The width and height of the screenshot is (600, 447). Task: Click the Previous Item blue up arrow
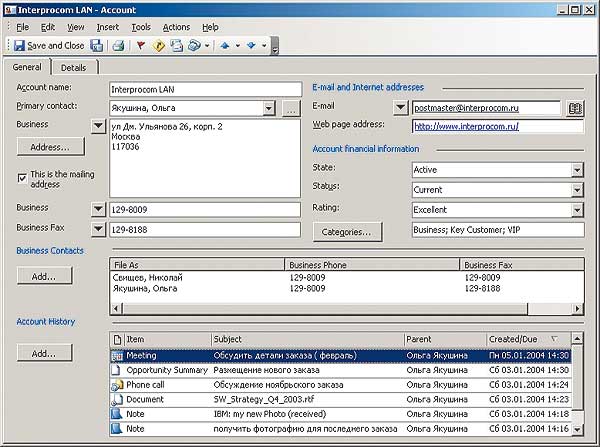coord(224,45)
